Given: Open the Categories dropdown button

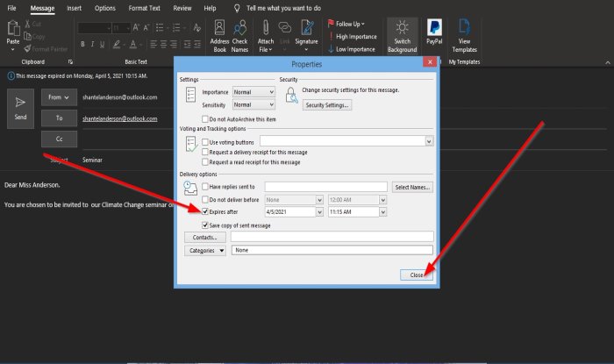Looking at the screenshot, I should [205, 251].
